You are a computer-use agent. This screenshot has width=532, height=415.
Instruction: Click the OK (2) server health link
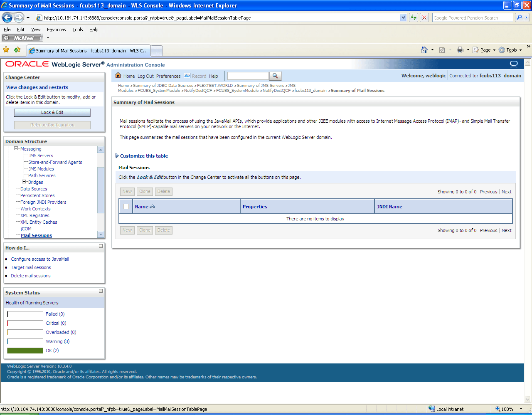tap(52, 351)
